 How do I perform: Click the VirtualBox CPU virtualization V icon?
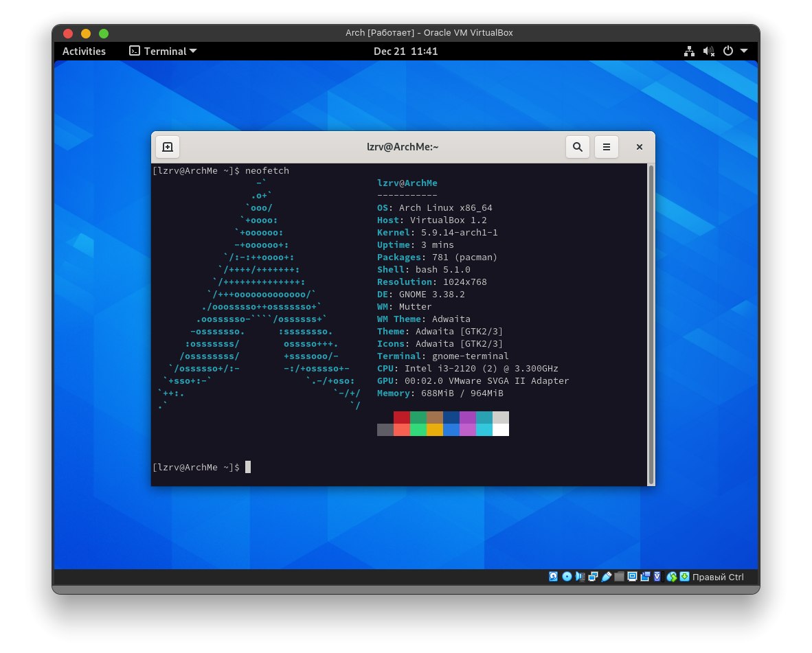[657, 576]
